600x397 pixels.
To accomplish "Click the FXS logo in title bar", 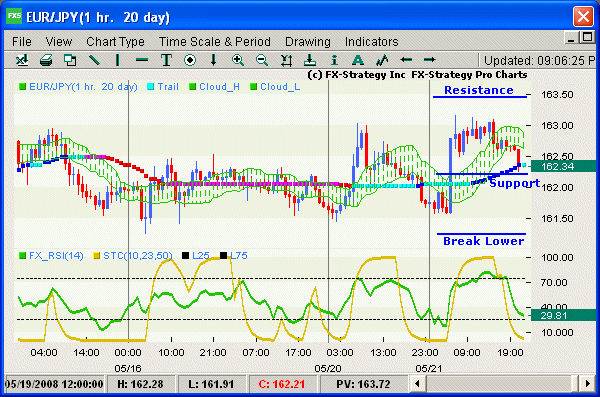I will (14, 17).
